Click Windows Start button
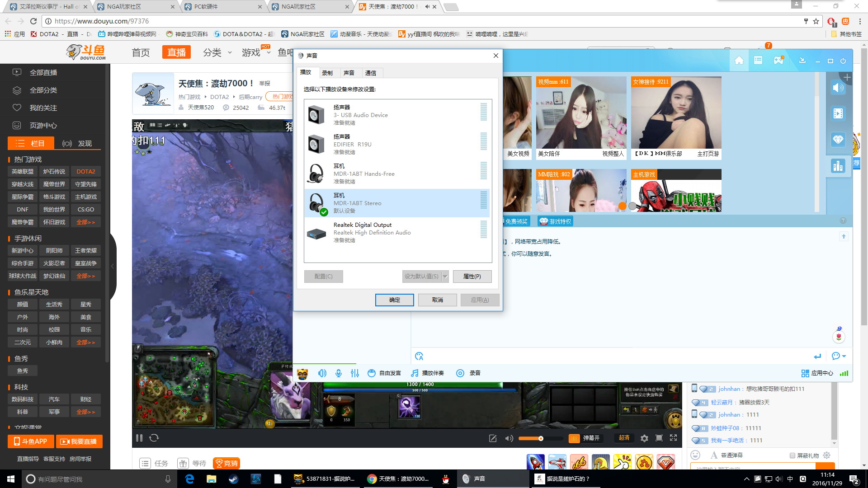The width and height of the screenshot is (868, 488). 11,479
